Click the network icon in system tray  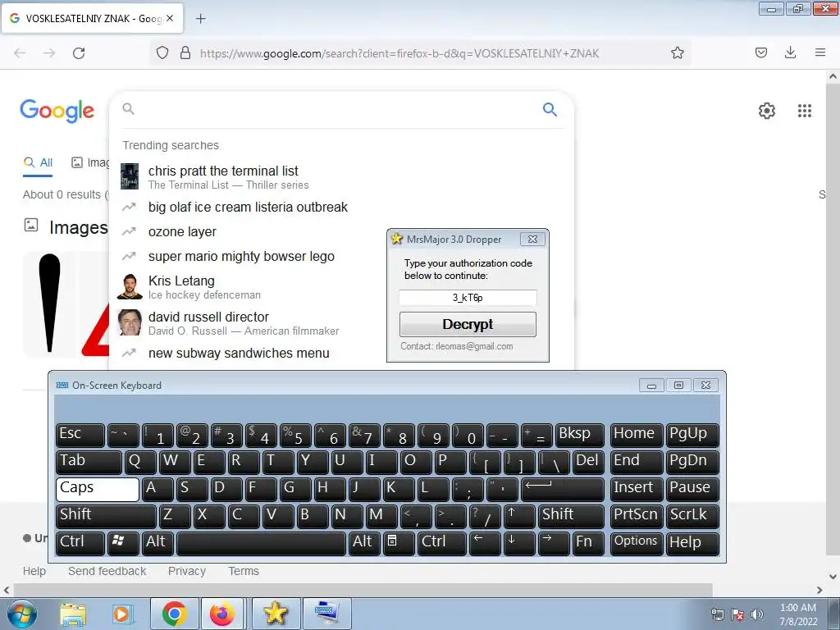(717, 614)
